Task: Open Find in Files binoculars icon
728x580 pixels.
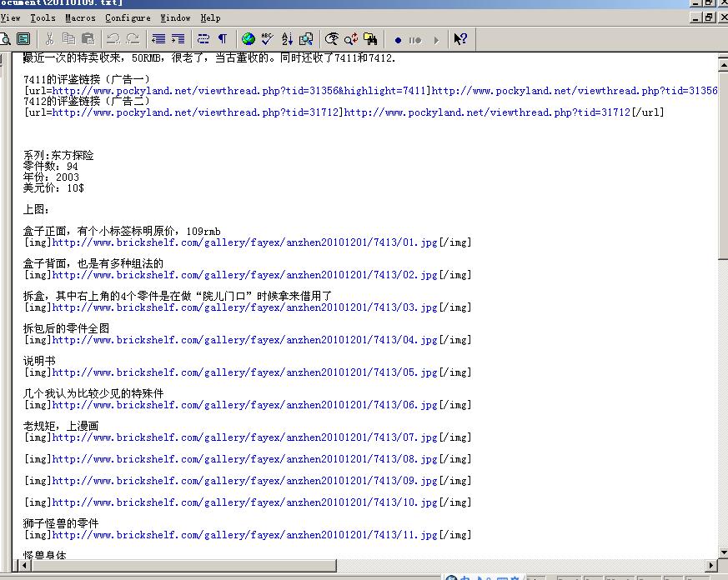Action: pyautogui.click(x=370, y=39)
